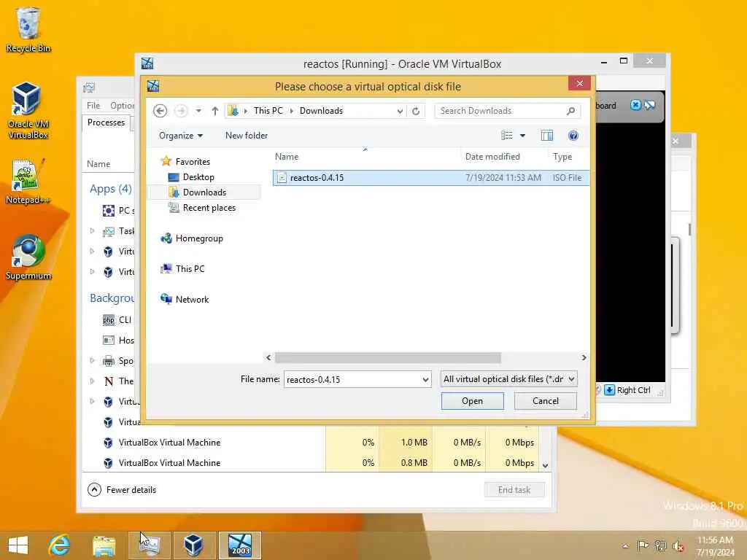The height and width of the screenshot is (560, 747).
Task: Open File menu in Task Manager
Action: [93, 106]
